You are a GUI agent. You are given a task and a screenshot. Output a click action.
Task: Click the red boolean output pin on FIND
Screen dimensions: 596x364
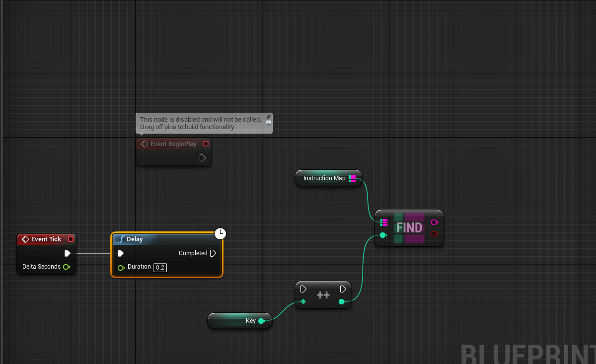(x=434, y=234)
